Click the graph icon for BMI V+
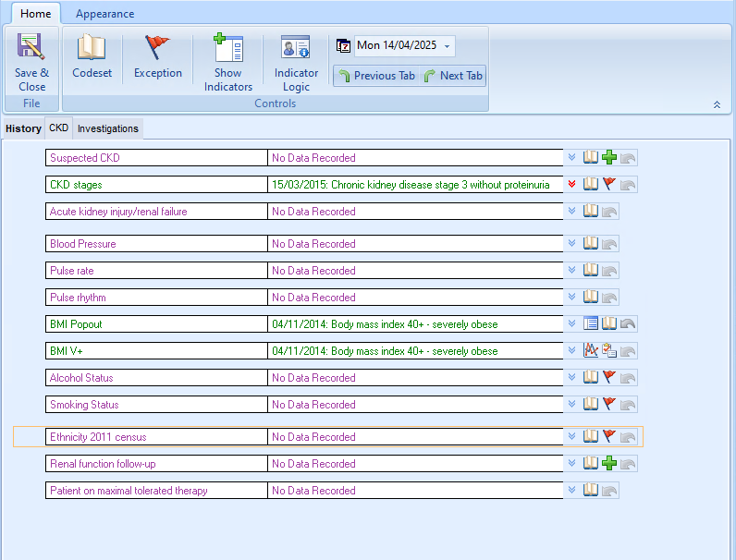 [591, 350]
